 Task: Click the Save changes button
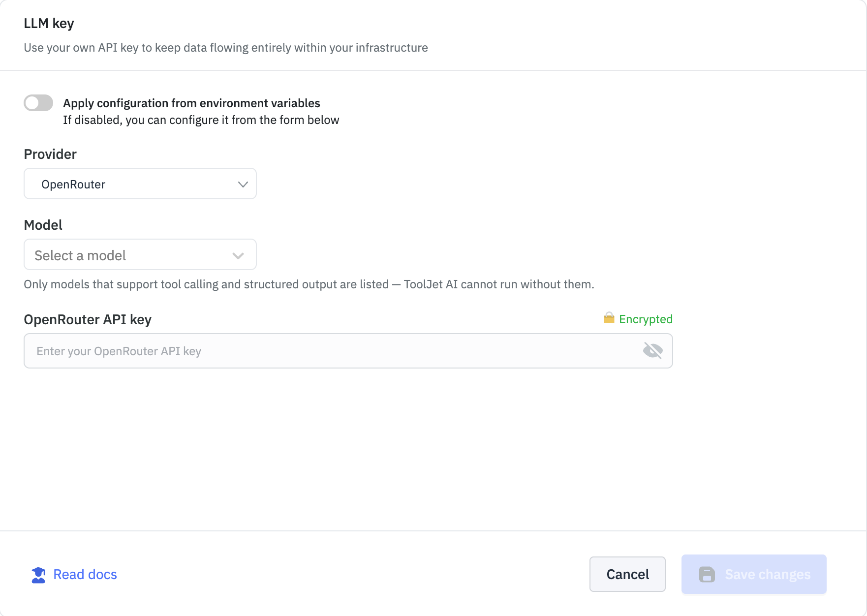click(x=754, y=574)
